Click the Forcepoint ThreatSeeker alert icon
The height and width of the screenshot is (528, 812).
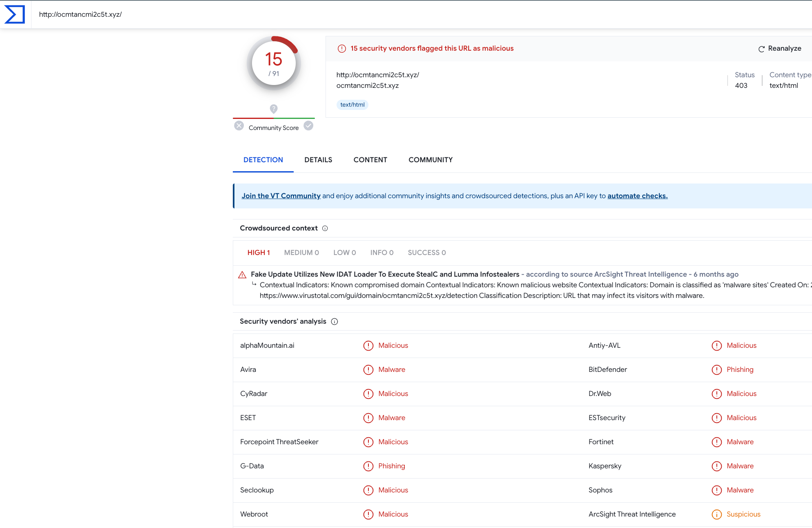click(368, 442)
